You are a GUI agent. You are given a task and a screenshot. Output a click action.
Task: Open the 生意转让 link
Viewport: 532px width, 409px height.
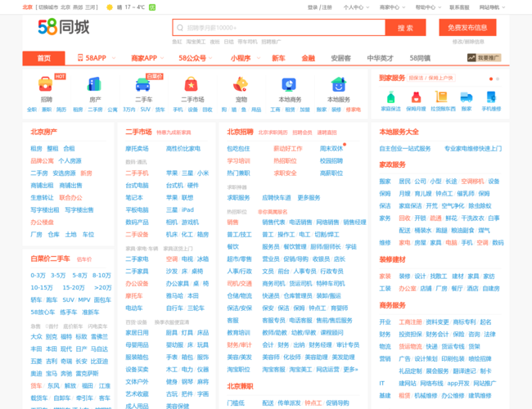[x=42, y=198]
